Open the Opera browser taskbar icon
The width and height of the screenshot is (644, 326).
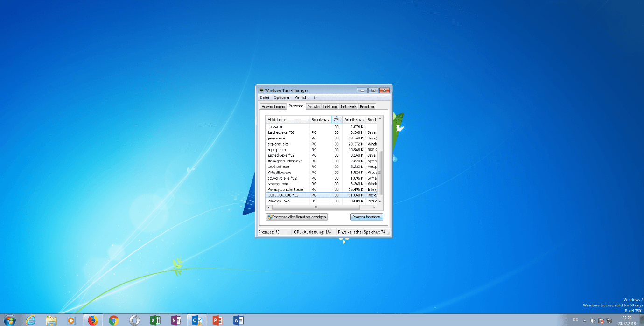point(134,320)
